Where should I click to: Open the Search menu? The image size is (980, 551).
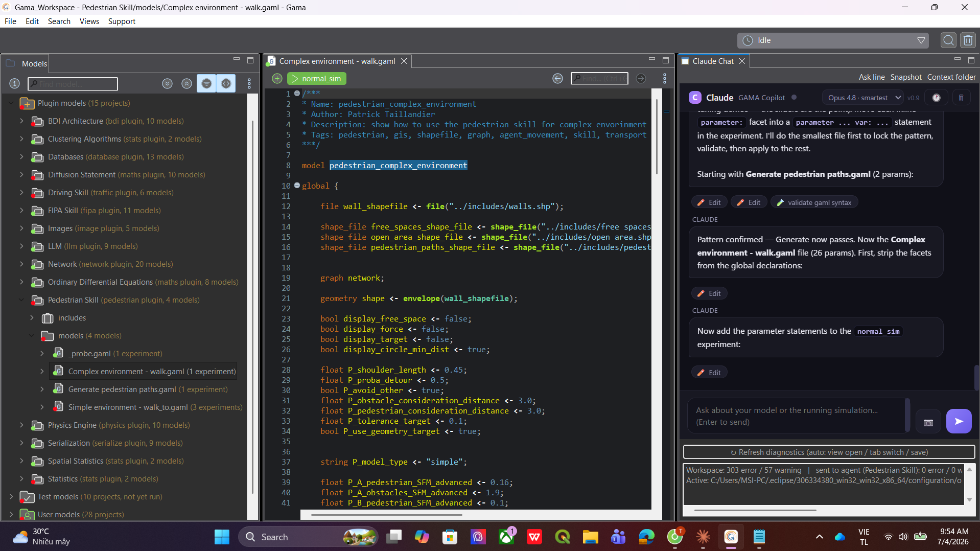59,21
